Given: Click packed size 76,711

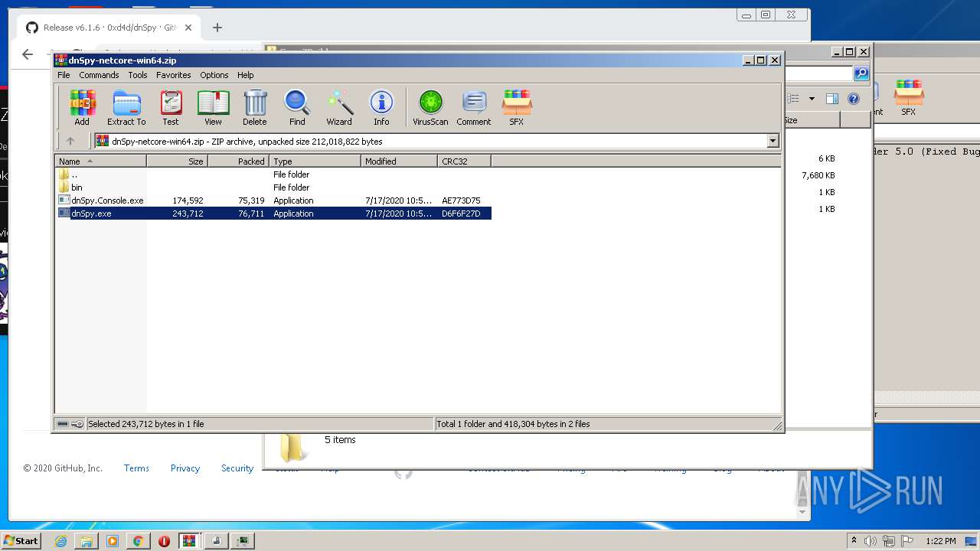Looking at the screenshot, I should pyautogui.click(x=251, y=214).
